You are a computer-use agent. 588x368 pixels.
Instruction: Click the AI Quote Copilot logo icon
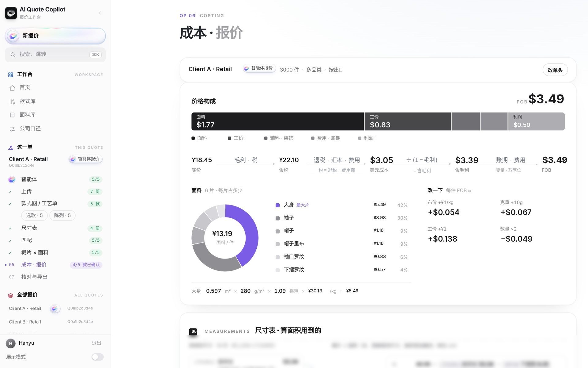(x=11, y=13)
